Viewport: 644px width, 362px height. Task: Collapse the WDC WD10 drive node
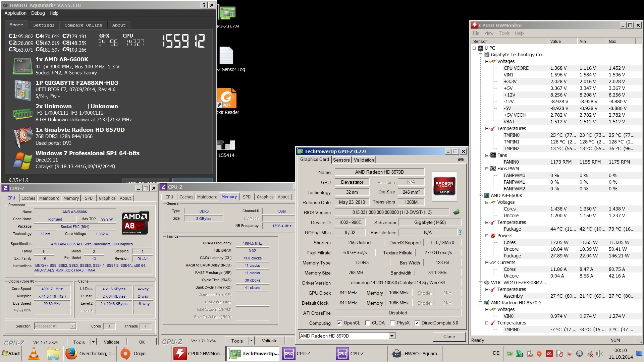480,283
